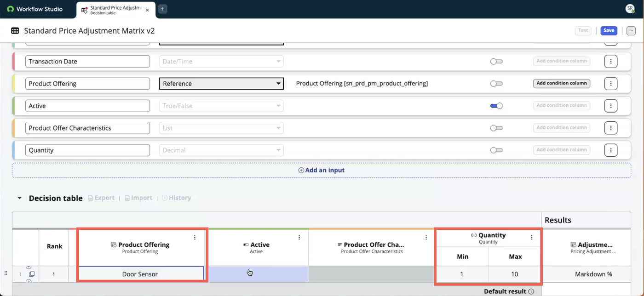The width and height of the screenshot is (644, 296).
Task: Open Active column header kebab menu
Action: [299, 237]
